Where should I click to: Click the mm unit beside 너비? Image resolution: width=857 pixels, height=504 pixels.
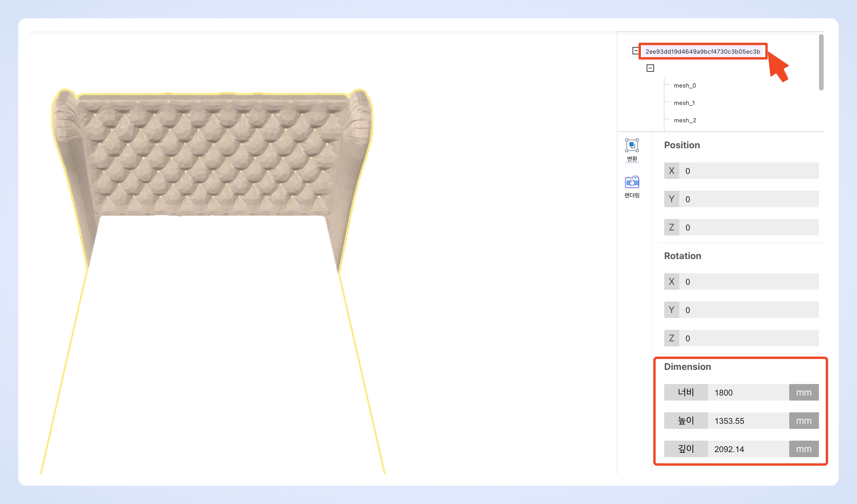[804, 393]
